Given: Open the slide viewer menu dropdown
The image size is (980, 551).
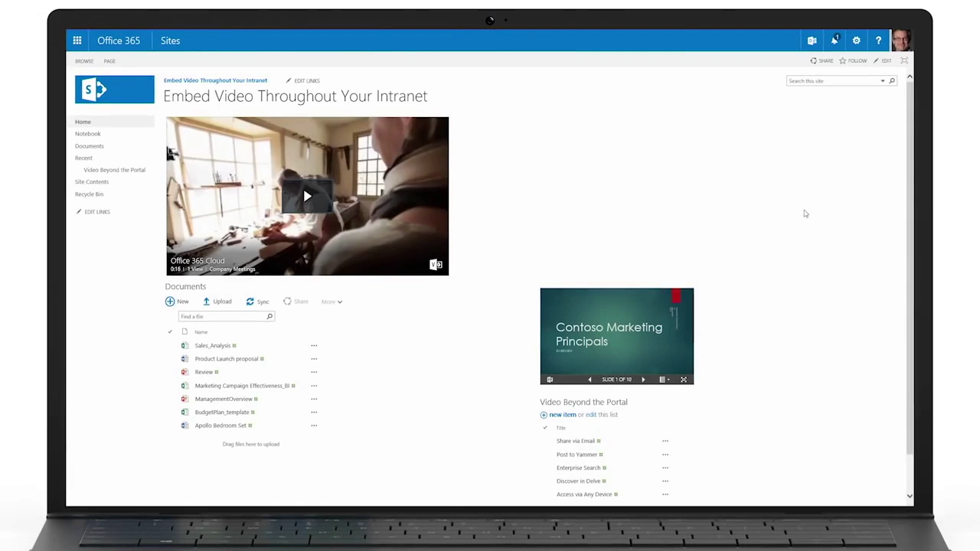Looking at the screenshot, I should [665, 380].
